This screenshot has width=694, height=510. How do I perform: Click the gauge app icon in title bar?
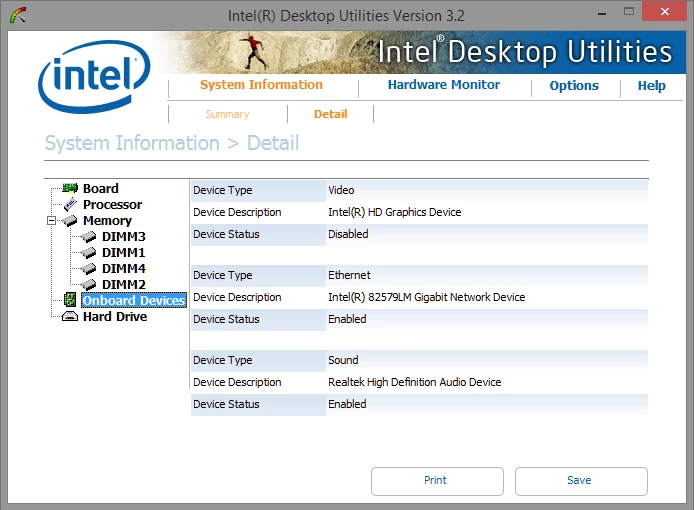coord(18,15)
